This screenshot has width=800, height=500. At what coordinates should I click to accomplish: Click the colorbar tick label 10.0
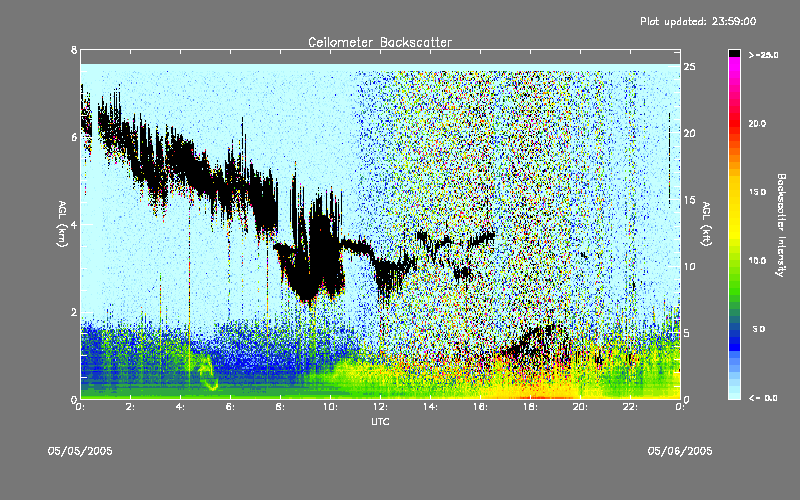[757, 261]
